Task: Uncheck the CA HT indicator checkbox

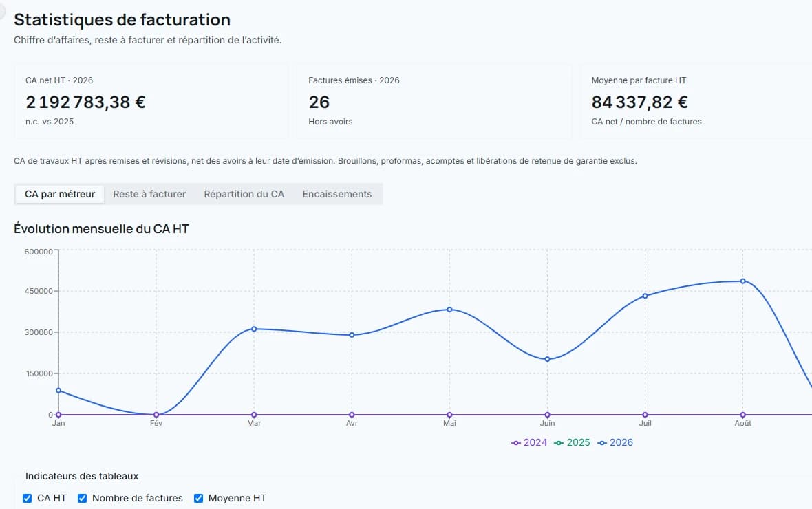Action: pyautogui.click(x=27, y=498)
